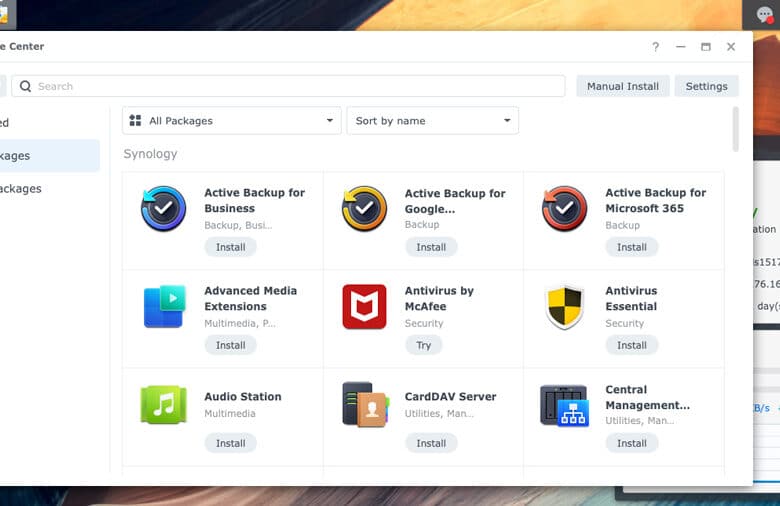
Task: Open Active Backup for Google package icon
Action: [364, 208]
